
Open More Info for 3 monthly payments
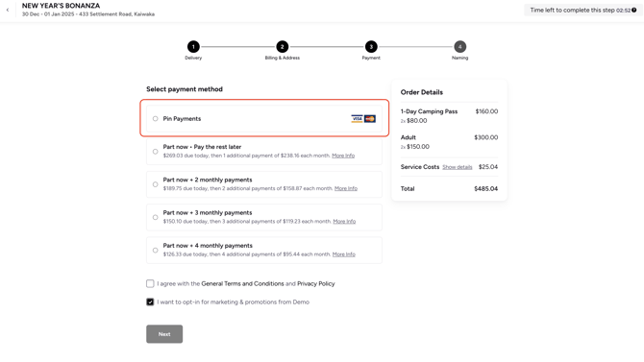click(344, 221)
